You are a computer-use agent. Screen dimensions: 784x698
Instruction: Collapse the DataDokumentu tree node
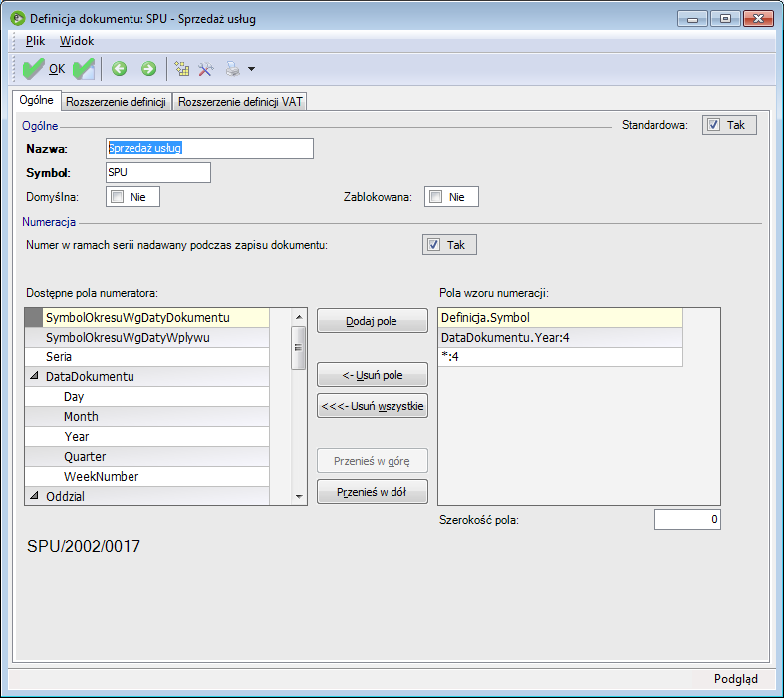coord(34,376)
